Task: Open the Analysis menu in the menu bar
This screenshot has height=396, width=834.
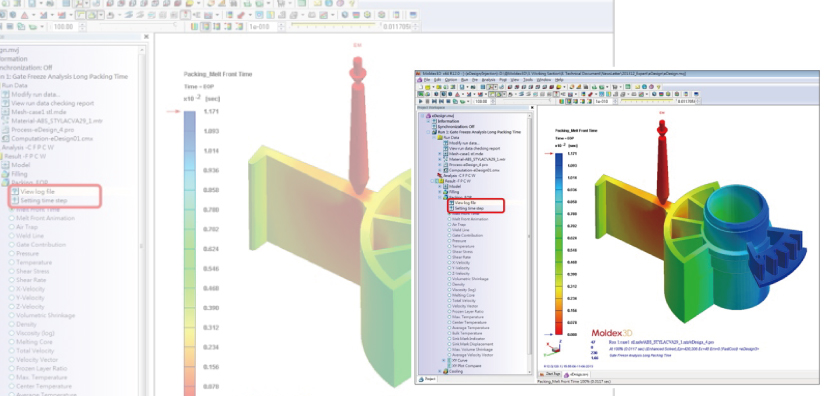Action: coord(488,80)
